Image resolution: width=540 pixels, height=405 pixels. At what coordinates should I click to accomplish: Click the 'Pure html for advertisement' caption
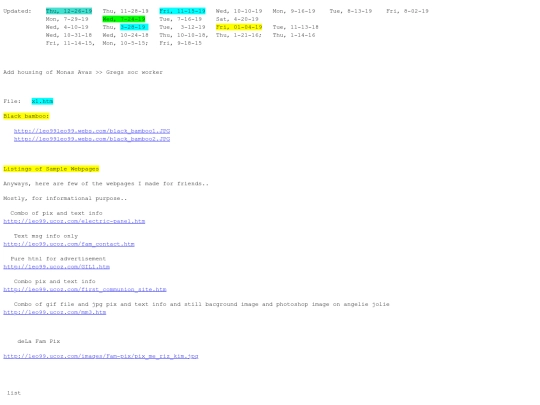coord(58,259)
